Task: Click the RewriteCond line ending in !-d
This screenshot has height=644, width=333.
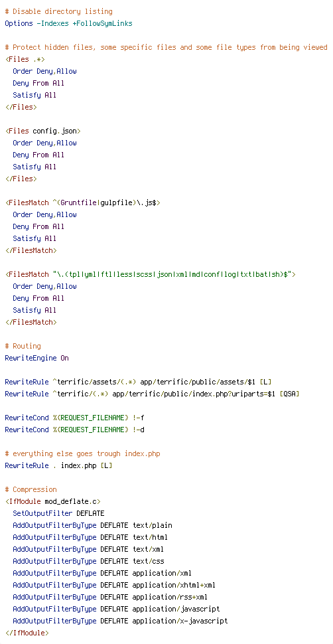Action: tap(74, 430)
